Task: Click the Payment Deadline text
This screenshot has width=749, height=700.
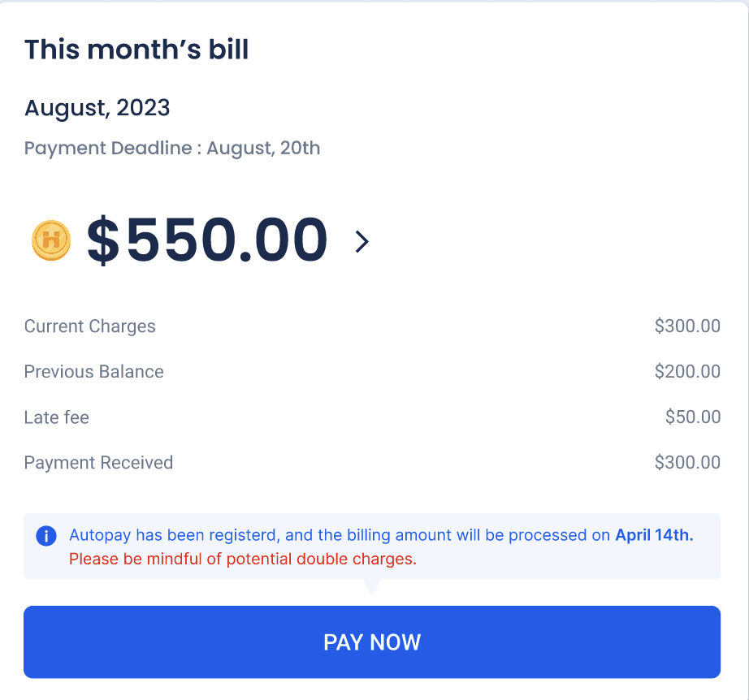Action: tap(172, 149)
